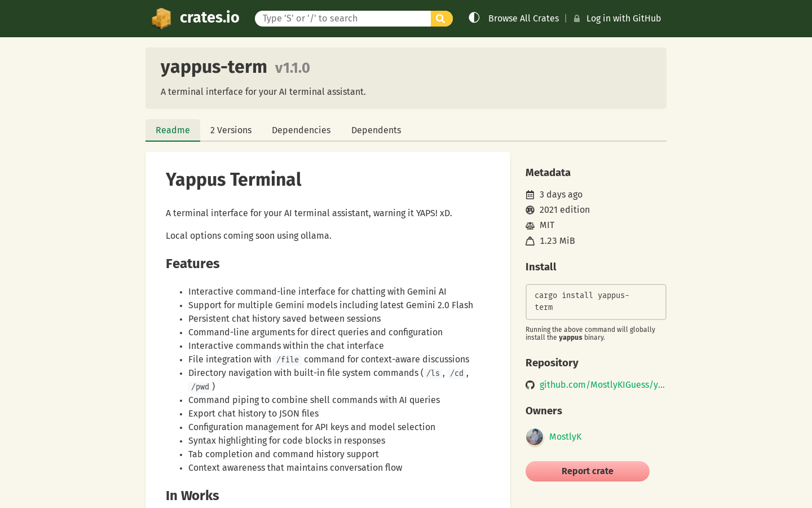Click the Owners sidebar heading
This screenshot has width=812, height=508.
pyautogui.click(x=544, y=411)
